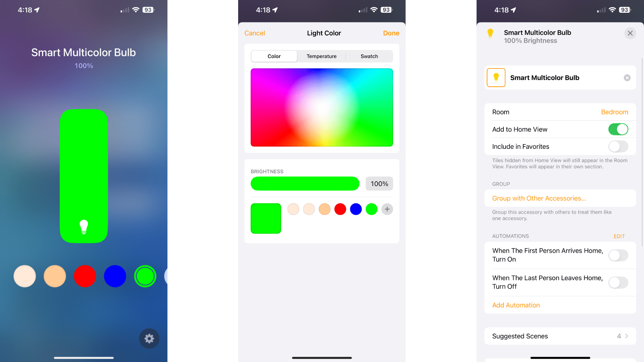The height and width of the screenshot is (362, 644).
Task: Tap the add custom color button
Action: click(387, 209)
